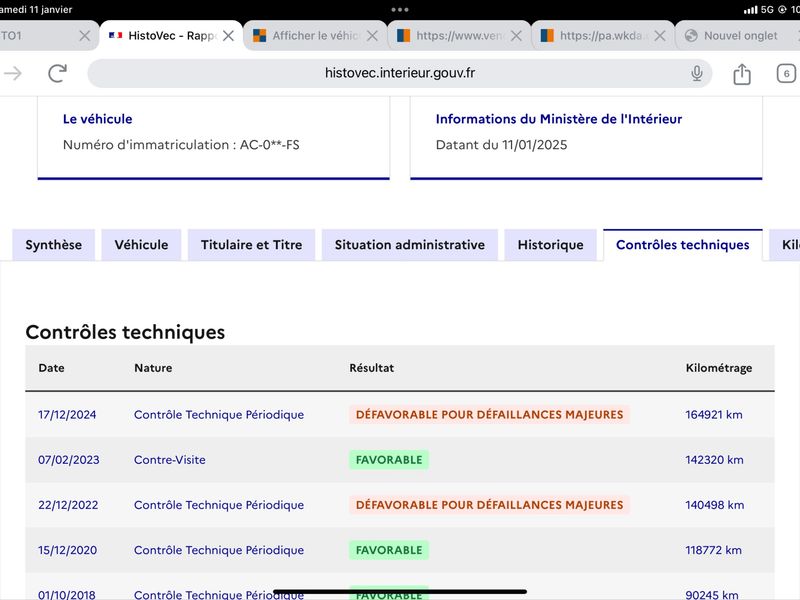The image size is (800, 600).
Task: Click the date 07/02/2023
Action: pos(69,460)
